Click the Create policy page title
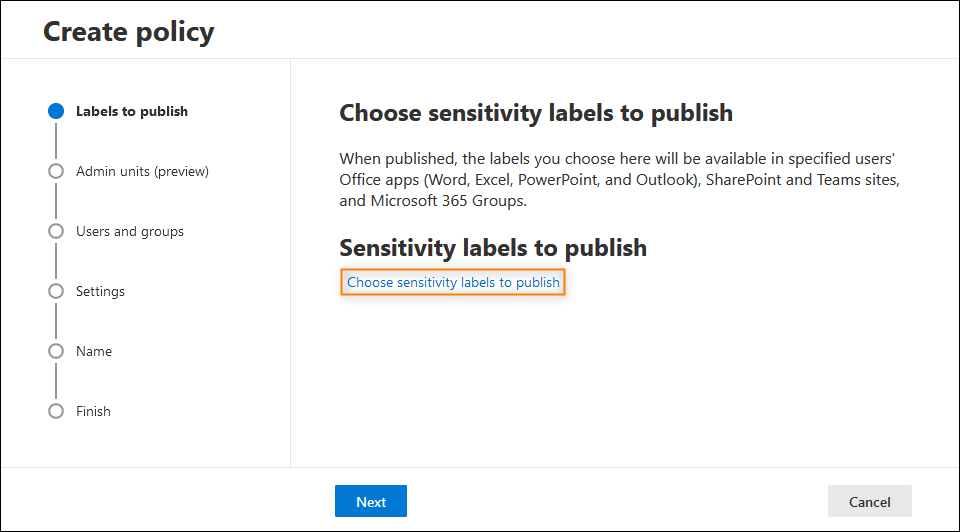 tap(129, 32)
